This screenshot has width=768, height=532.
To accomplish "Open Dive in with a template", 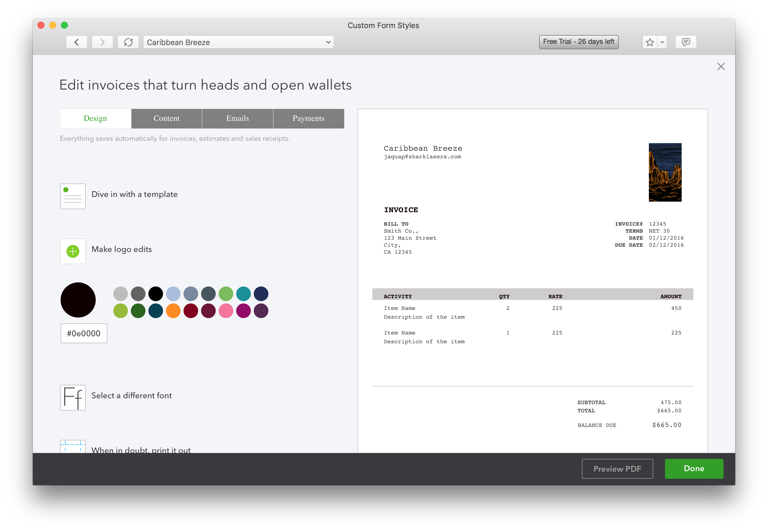I will coord(134,194).
